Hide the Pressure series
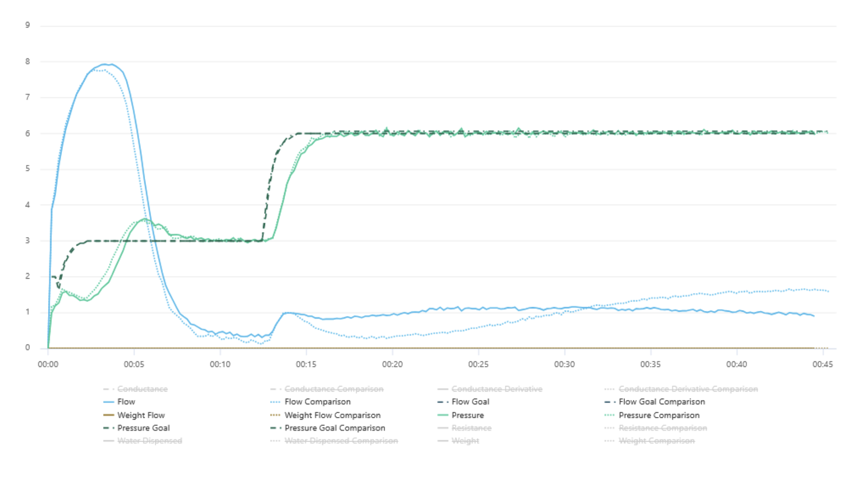This screenshot has width=868, height=478. [x=460, y=415]
